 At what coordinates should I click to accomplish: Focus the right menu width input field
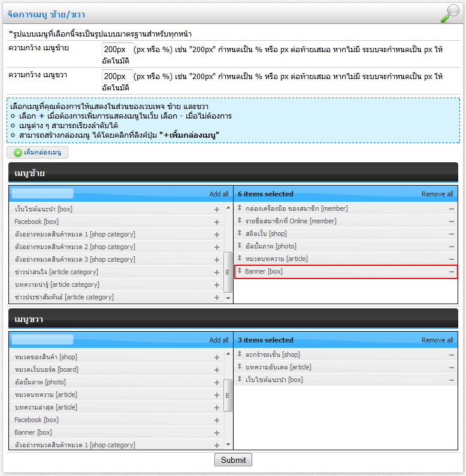(x=117, y=77)
